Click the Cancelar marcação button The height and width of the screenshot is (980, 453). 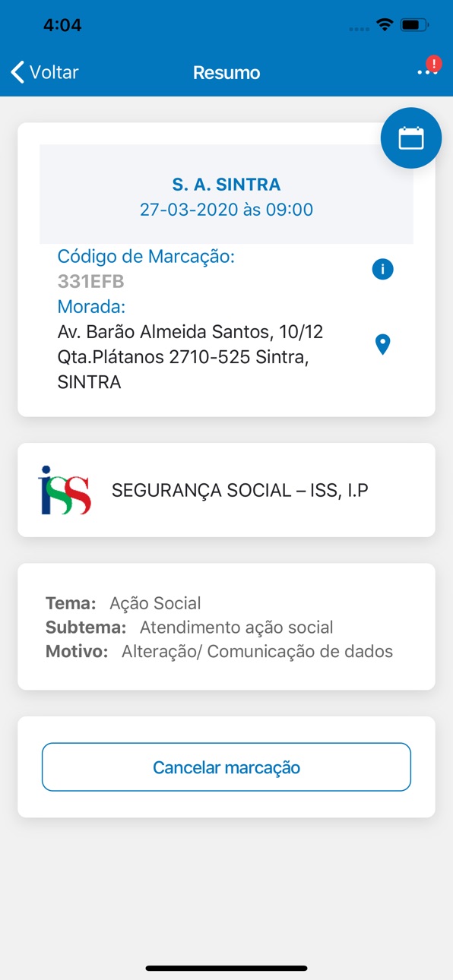tap(226, 767)
